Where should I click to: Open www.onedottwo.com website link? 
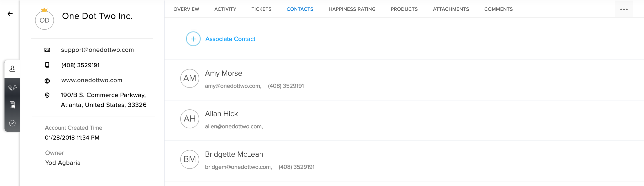(x=92, y=80)
